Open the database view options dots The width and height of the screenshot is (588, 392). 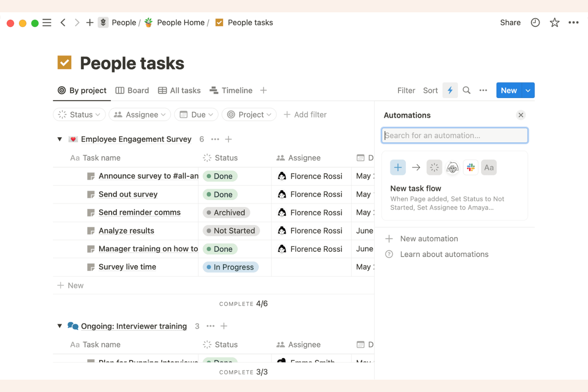click(483, 91)
